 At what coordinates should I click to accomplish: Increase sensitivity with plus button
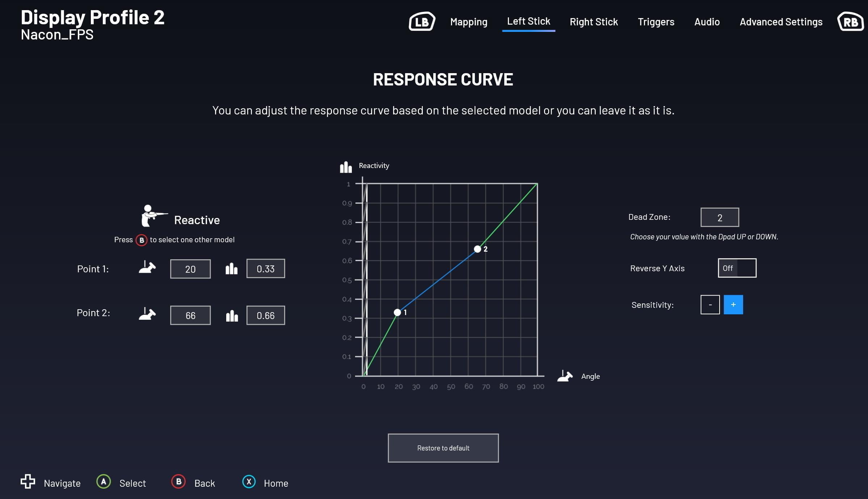(733, 305)
